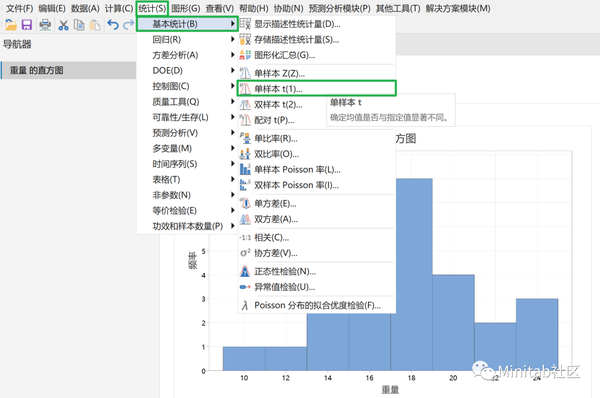Expand the 时间序列(S) submenu
Image resolution: width=600 pixels, height=398 pixels.
188,164
